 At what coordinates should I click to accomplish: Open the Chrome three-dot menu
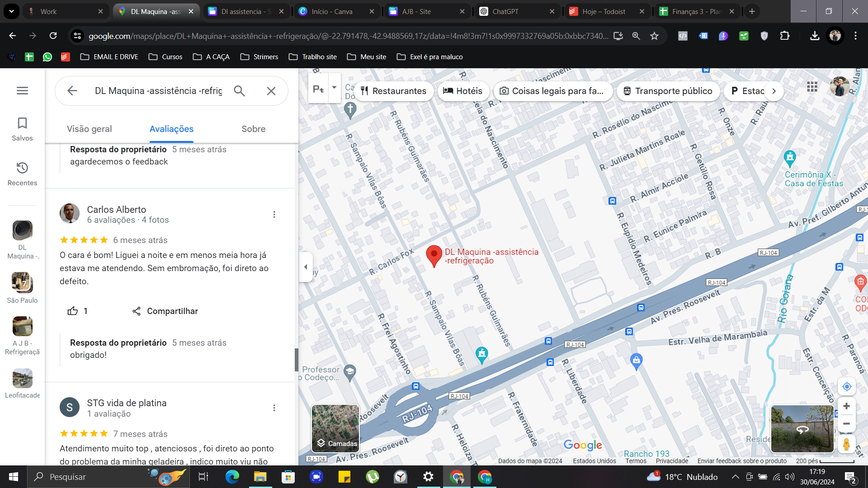click(x=855, y=36)
